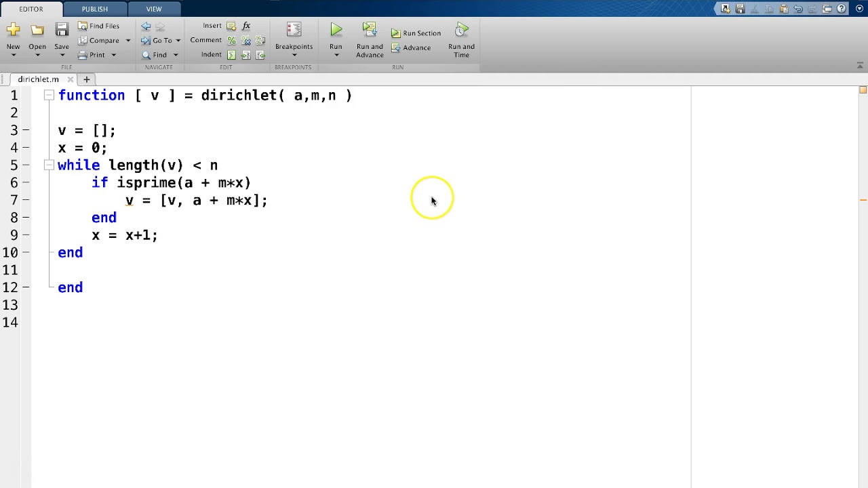Screen dimensions: 868x488
Task: Close the dirichlet.m tab
Action: click(x=70, y=79)
